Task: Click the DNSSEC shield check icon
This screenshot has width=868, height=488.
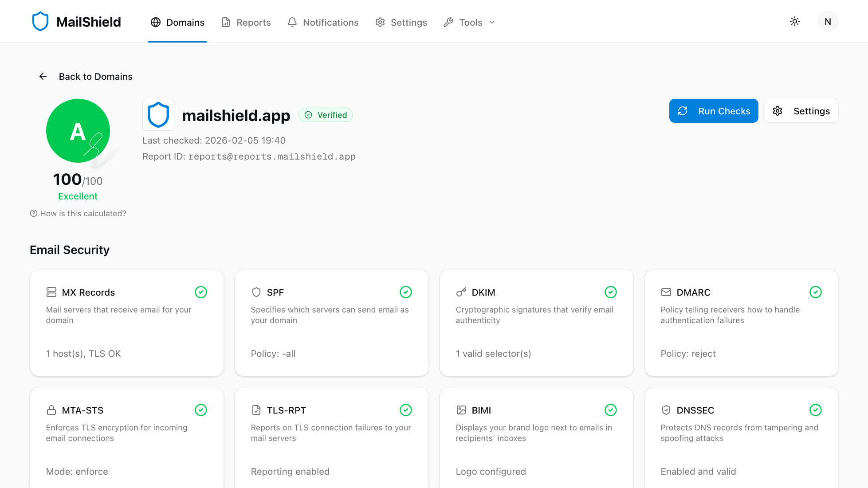Action: click(666, 410)
